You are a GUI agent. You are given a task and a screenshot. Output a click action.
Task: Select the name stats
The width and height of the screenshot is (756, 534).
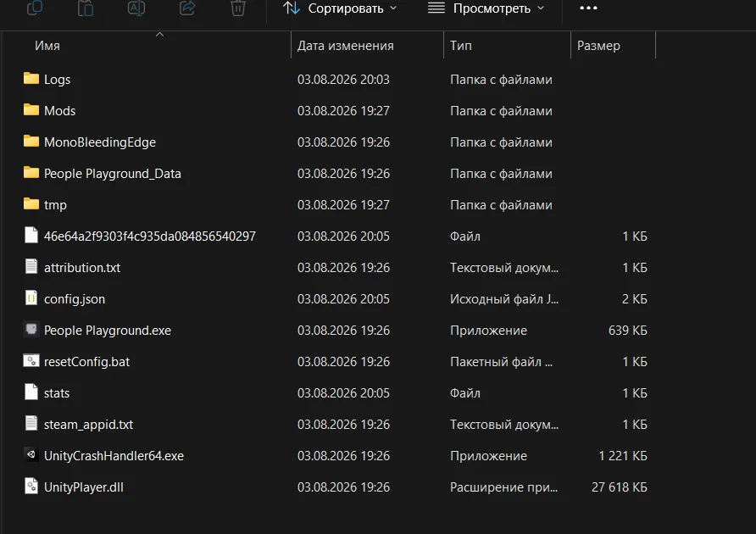pos(57,393)
